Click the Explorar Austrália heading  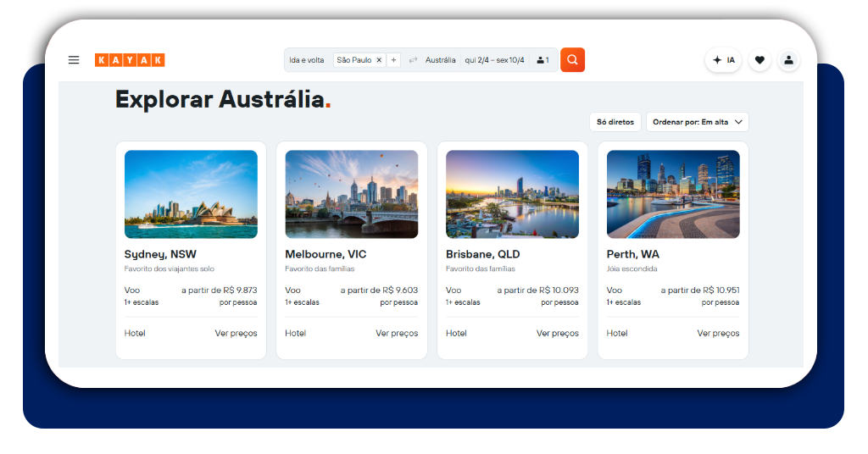point(223,100)
